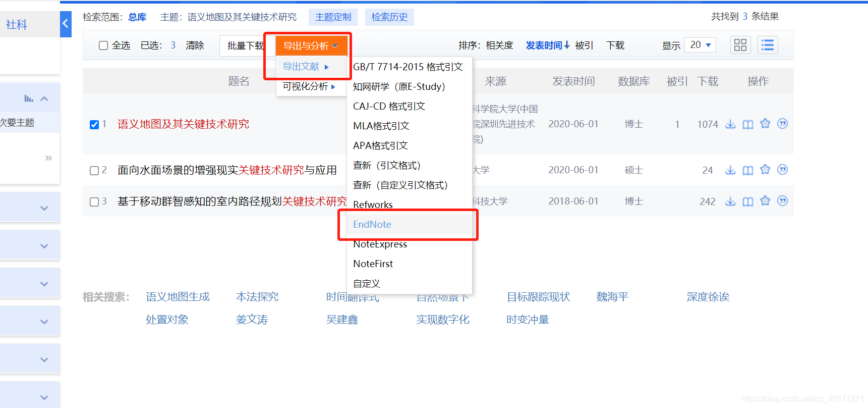Open related search 处置对象
Viewport: 868px width, 408px height.
pos(167,320)
